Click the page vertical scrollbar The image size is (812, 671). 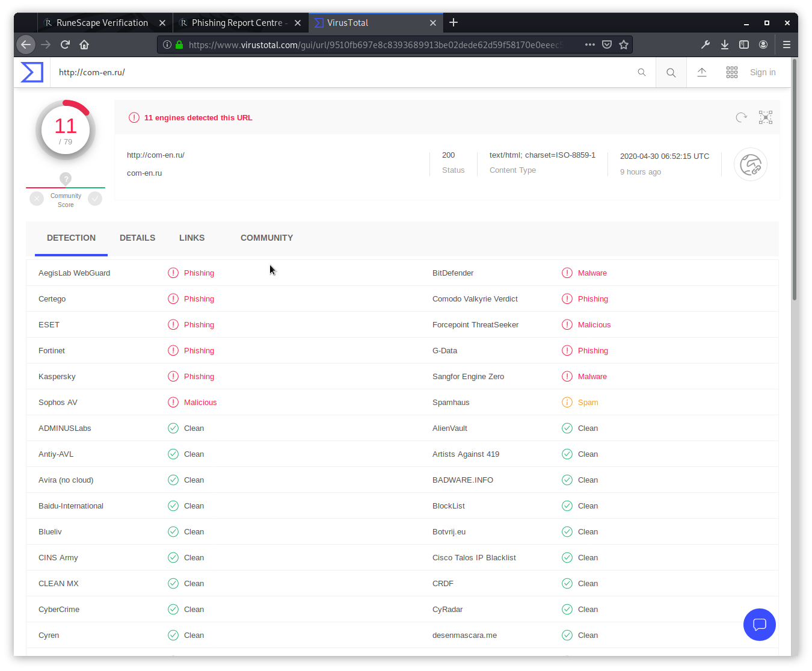point(795,181)
